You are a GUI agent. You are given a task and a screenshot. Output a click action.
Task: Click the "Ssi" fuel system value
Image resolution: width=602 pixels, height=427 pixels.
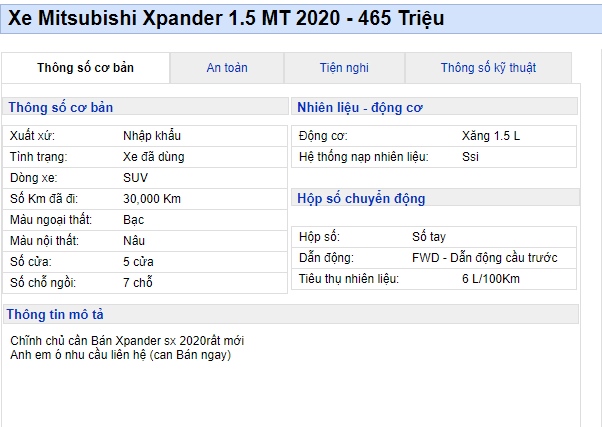pos(470,157)
